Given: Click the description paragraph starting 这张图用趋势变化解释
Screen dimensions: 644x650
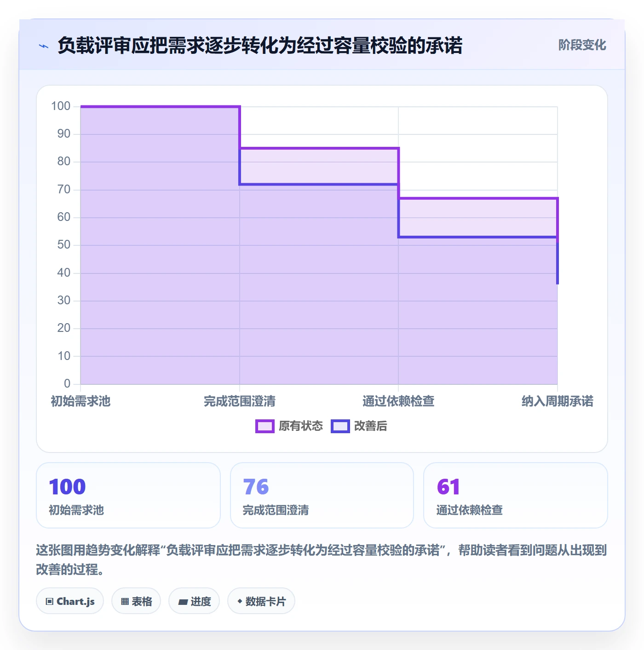Looking at the screenshot, I should pyautogui.click(x=322, y=560).
